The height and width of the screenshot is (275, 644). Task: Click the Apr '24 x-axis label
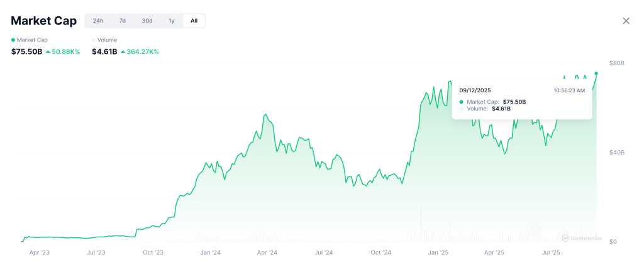pos(267,253)
